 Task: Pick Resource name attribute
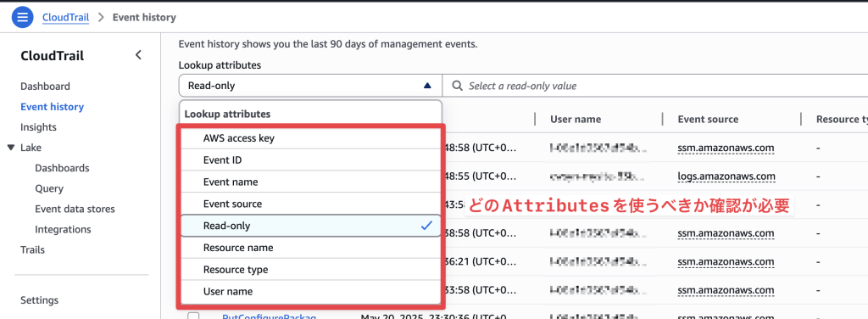[310, 248]
